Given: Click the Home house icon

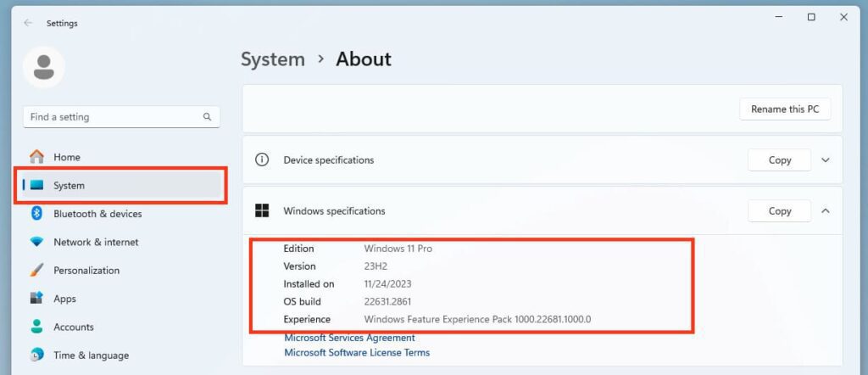Looking at the screenshot, I should coord(36,157).
